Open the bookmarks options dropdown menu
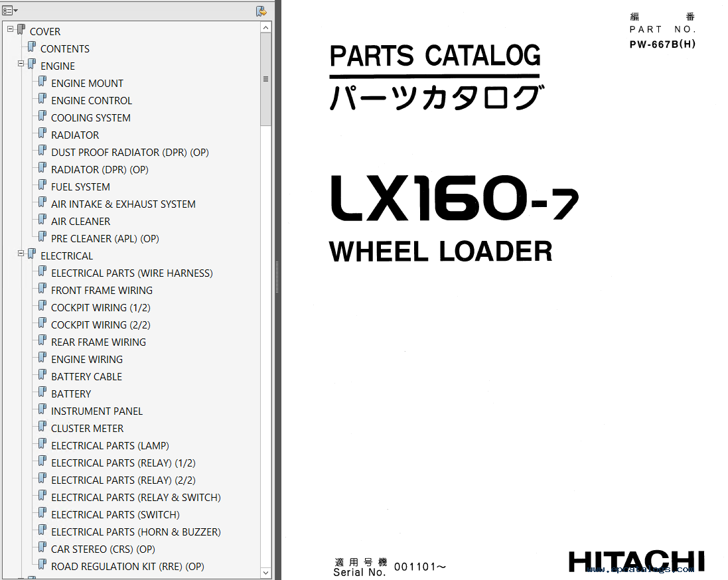Image resolution: width=728 pixels, height=580 pixels. pyautogui.click(x=10, y=11)
